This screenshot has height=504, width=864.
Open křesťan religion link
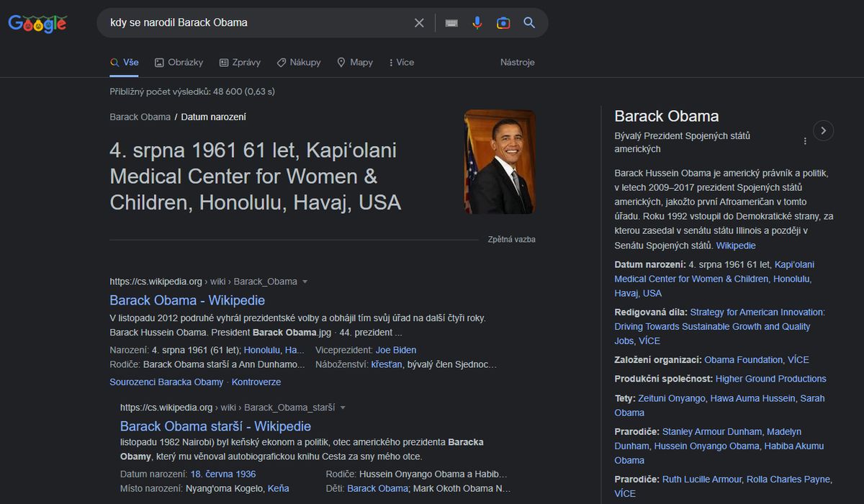pos(387,364)
